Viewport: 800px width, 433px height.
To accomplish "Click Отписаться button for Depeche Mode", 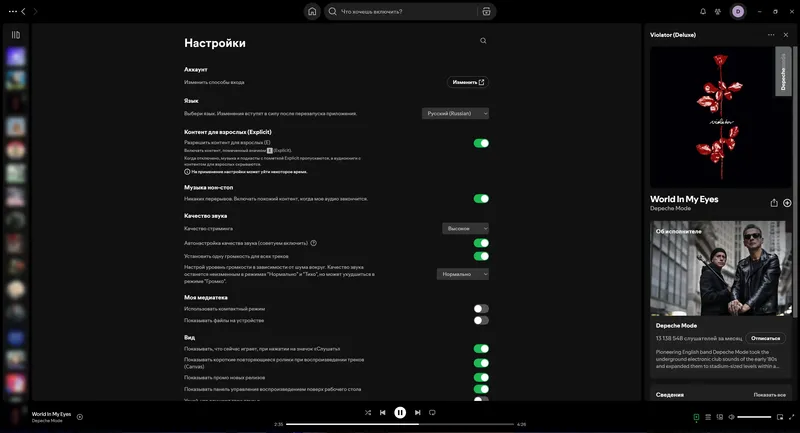I will [765, 338].
